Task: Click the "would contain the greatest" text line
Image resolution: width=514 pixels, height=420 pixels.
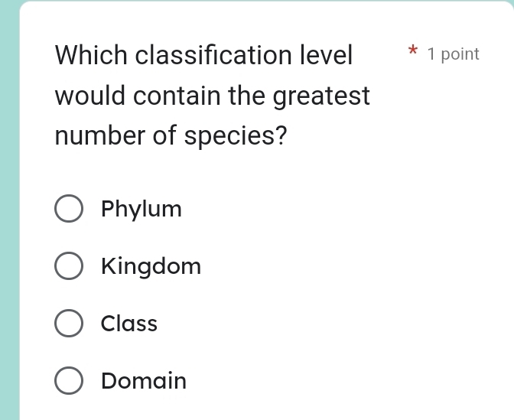Action: tap(213, 97)
